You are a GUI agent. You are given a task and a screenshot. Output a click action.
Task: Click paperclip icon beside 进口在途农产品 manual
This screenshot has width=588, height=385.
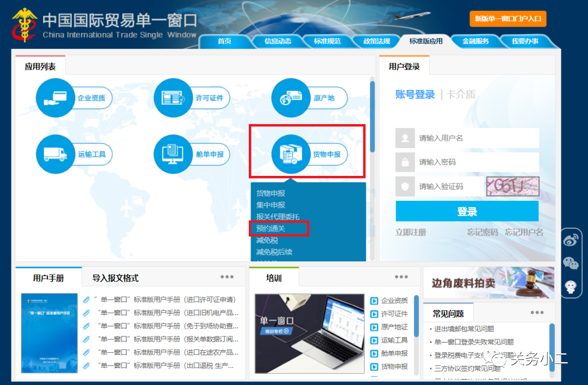click(x=86, y=352)
